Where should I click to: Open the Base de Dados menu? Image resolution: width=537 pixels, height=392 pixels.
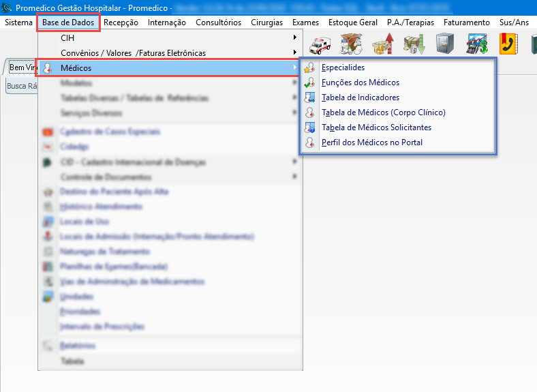[68, 22]
